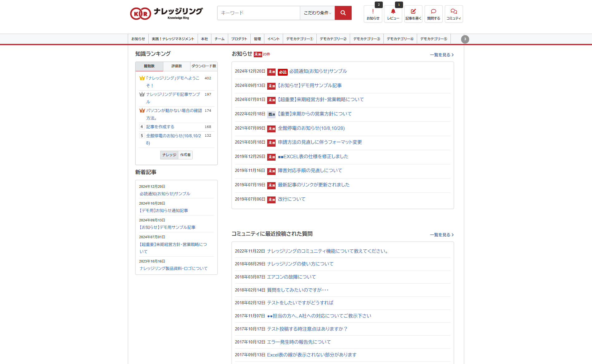Click the Knowledge Ring logo
The height and width of the screenshot is (364, 592).
pos(166,13)
